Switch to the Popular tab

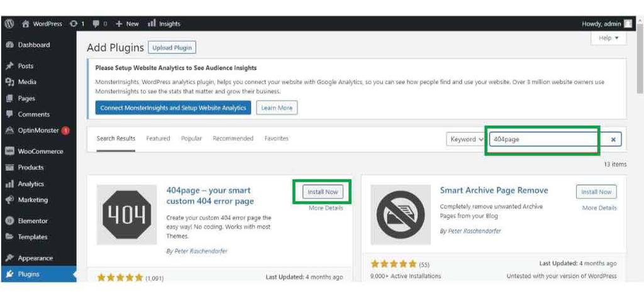click(x=191, y=139)
